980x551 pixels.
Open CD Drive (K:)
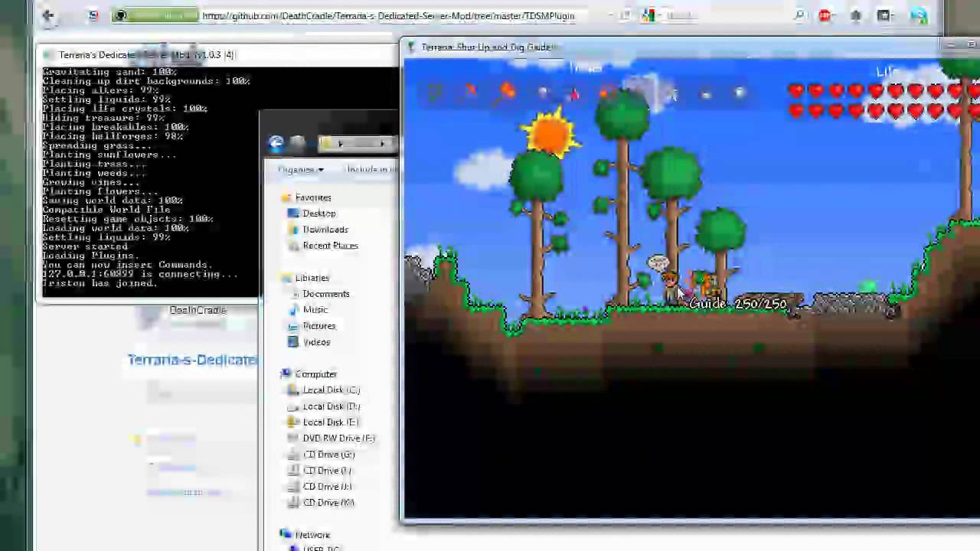click(x=328, y=503)
